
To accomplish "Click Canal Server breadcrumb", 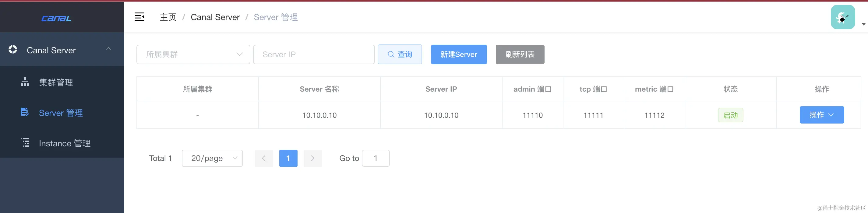I will [215, 17].
